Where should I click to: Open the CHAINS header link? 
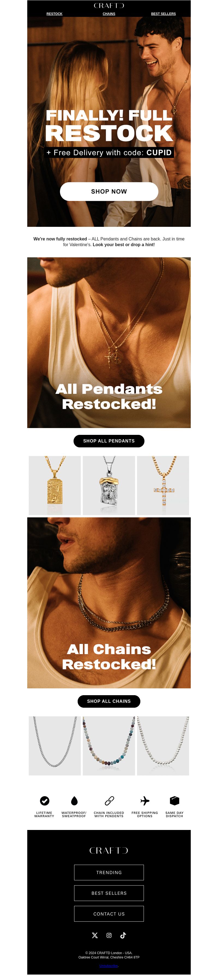tap(109, 14)
